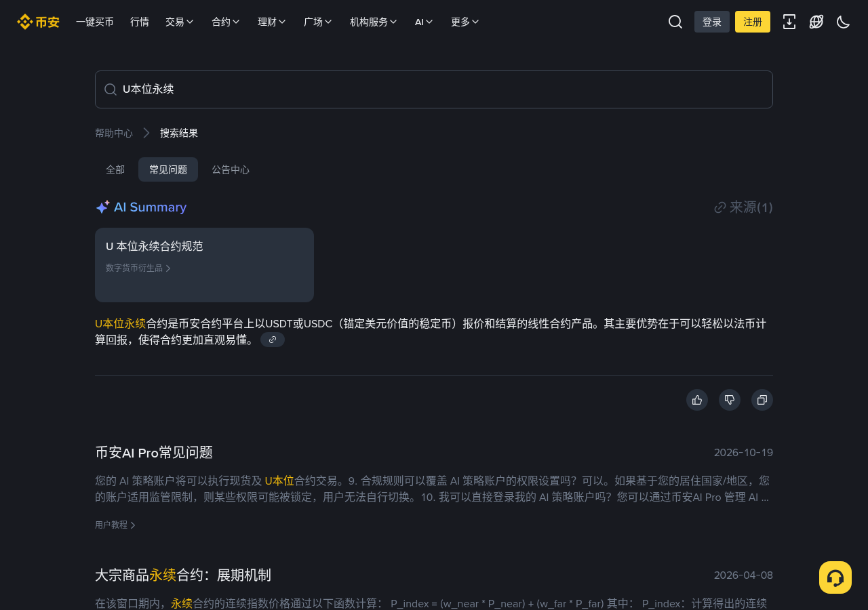This screenshot has height=610, width=868.
Task: Expand the 广场 dropdown menu
Action: tap(318, 22)
